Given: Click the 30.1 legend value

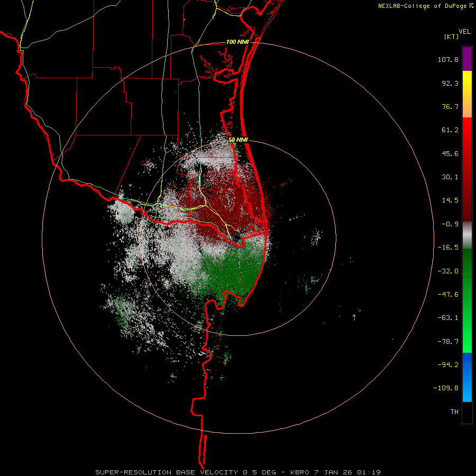Looking at the screenshot, I should pyautogui.click(x=450, y=177).
